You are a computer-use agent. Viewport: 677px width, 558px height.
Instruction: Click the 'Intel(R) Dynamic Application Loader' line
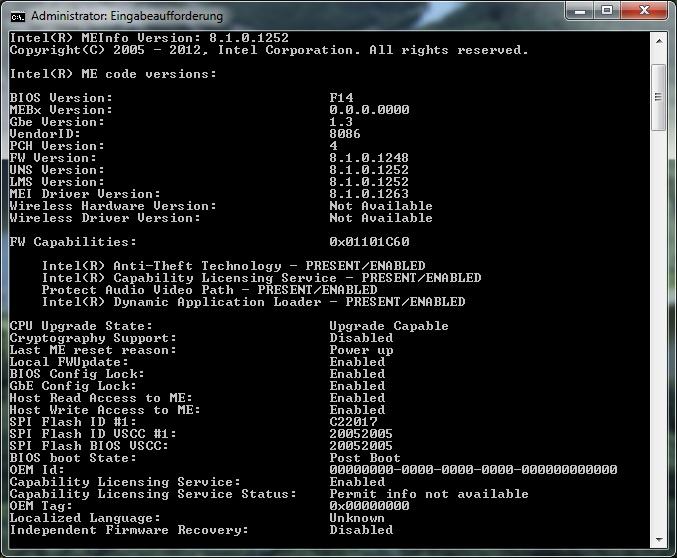click(x=253, y=302)
